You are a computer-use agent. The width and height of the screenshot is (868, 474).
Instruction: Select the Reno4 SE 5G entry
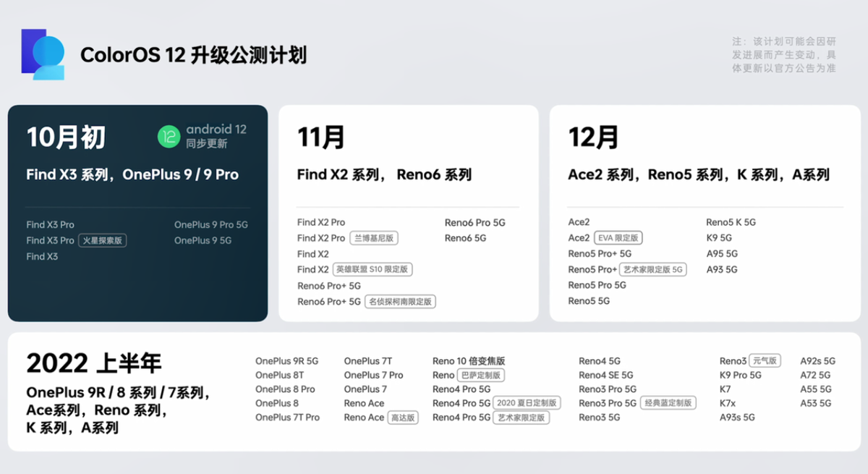click(x=605, y=375)
